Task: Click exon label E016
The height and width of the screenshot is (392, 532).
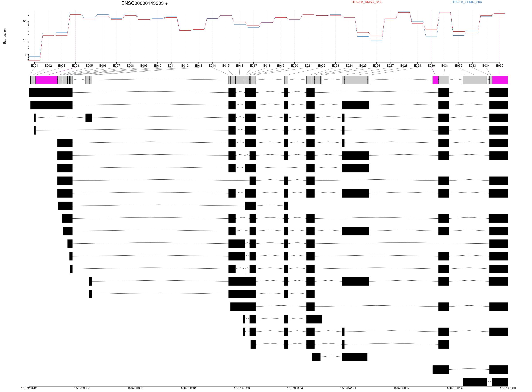Action: (240, 66)
